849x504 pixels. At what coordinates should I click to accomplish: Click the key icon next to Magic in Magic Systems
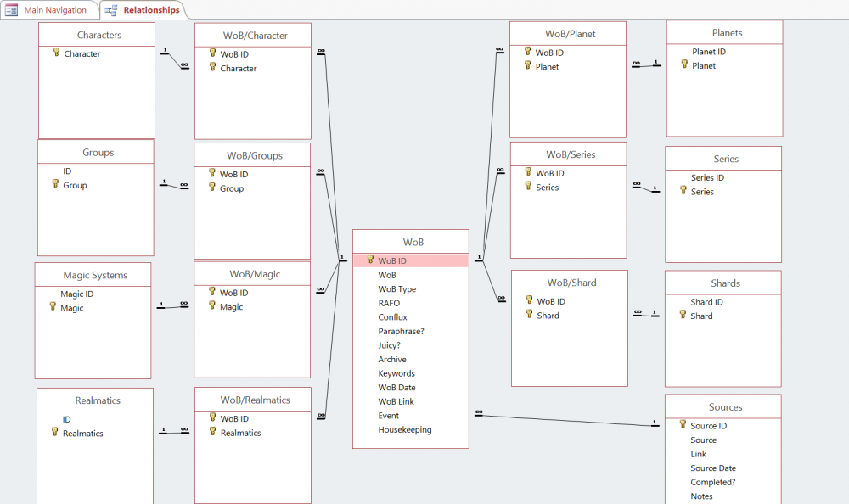coord(53,307)
